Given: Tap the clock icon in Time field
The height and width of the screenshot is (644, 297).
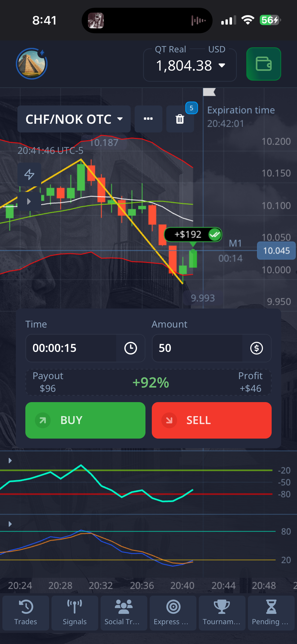Looking at the screenshot, I should (x=130, y=348).
